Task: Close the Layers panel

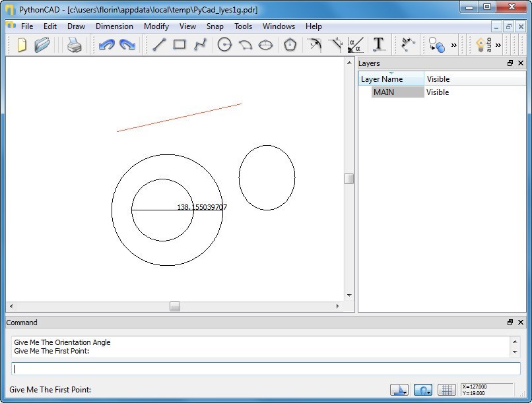Action: pyautogui.click(x=521, y=63)
